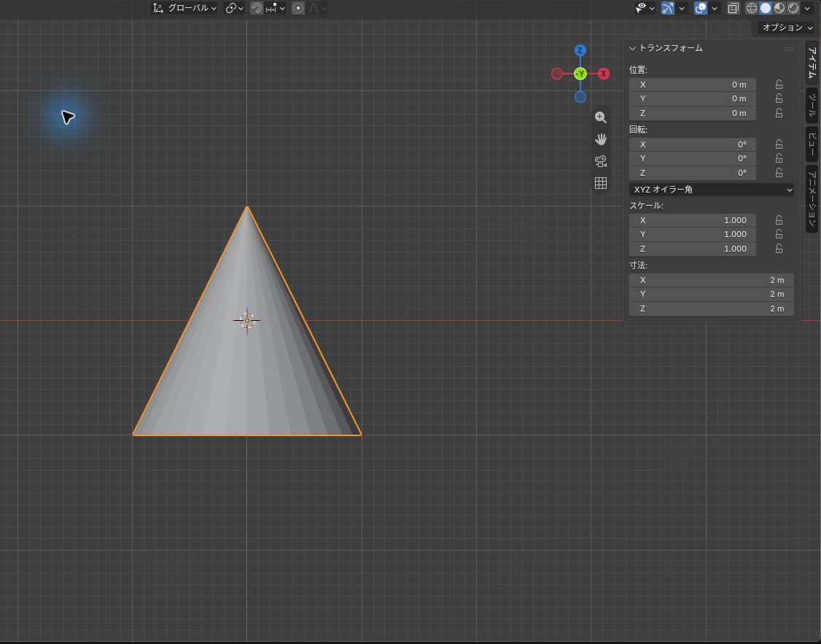This screenshot has width=821, height=644.
Task: Click the 位置 X field showing 0 m
Action: [x=692, y=85]
